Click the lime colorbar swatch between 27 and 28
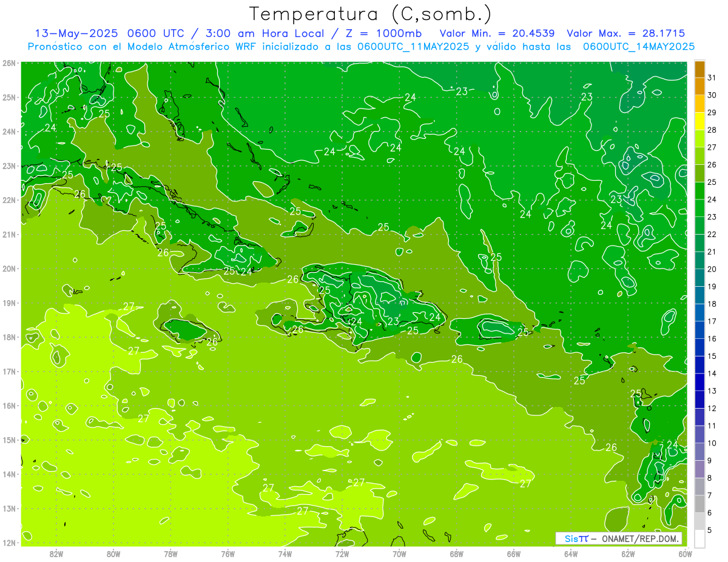This screenshot has width=728, height=562. (x=699, y=139)
